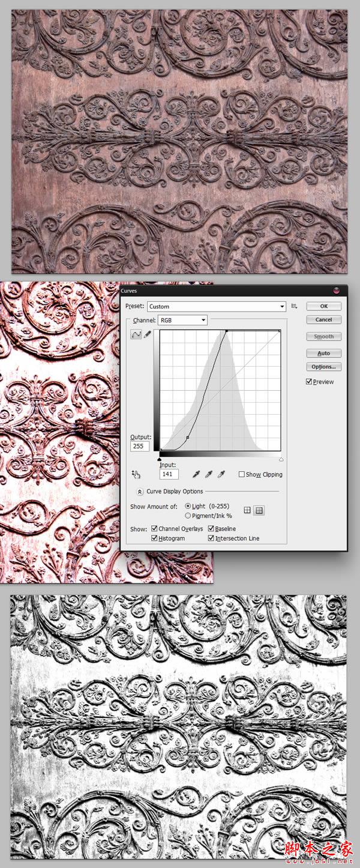Viewport: 360px width, 868px height.
Task: Open the preset options menu icon
Action: tap(295, 306)
